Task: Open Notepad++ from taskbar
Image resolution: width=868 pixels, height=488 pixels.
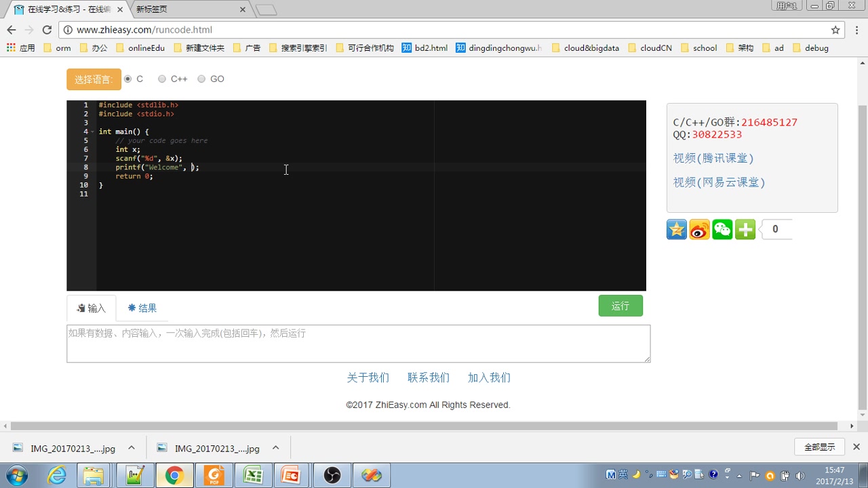Action: [135, 476]
